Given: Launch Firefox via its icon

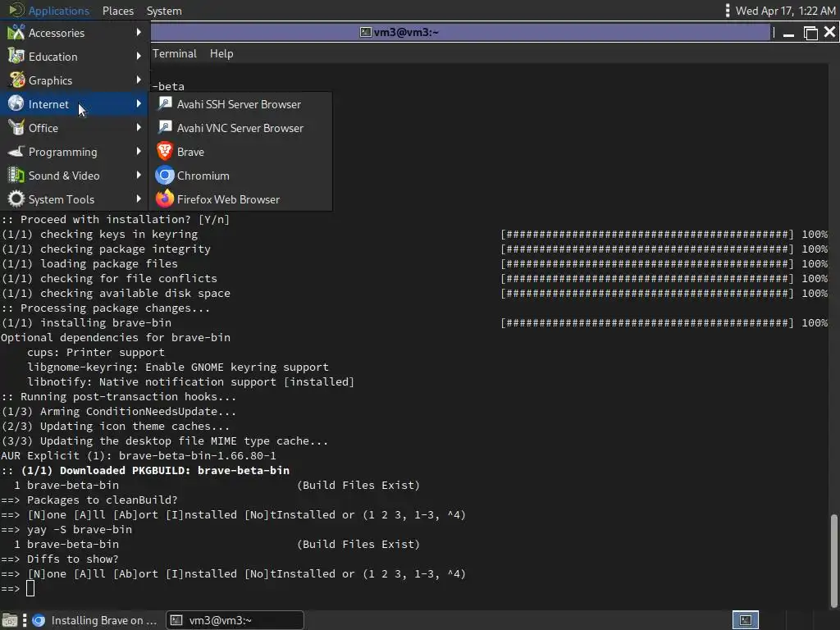Looking at the screenshot, I should pos(164,199).
